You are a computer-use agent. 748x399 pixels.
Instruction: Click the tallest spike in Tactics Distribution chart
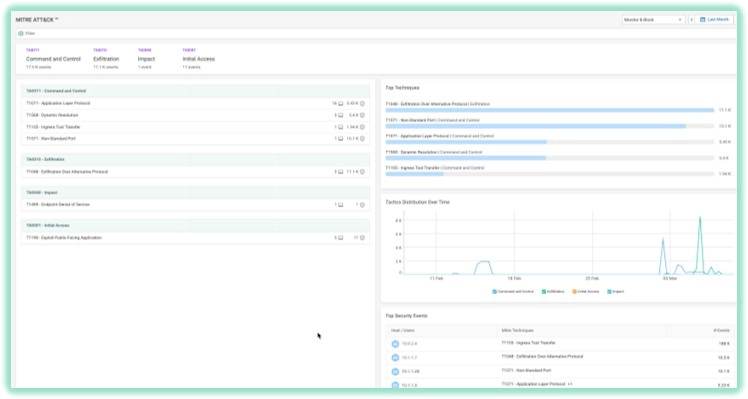(700, 218)
